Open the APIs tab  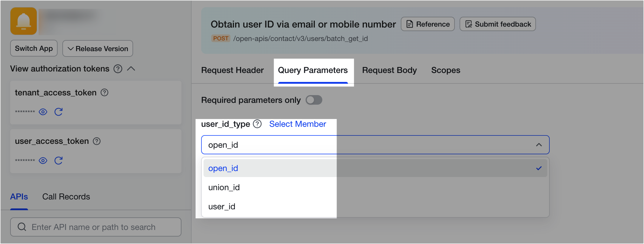click(x=19, y=197)
